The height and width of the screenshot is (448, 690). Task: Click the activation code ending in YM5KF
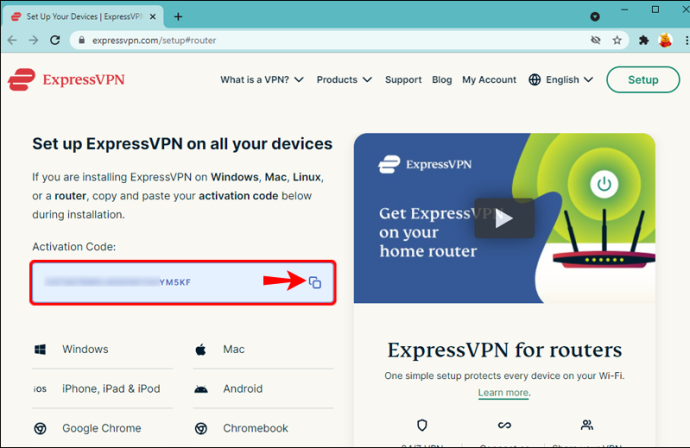pyautogui.click(x=118, y=283)
